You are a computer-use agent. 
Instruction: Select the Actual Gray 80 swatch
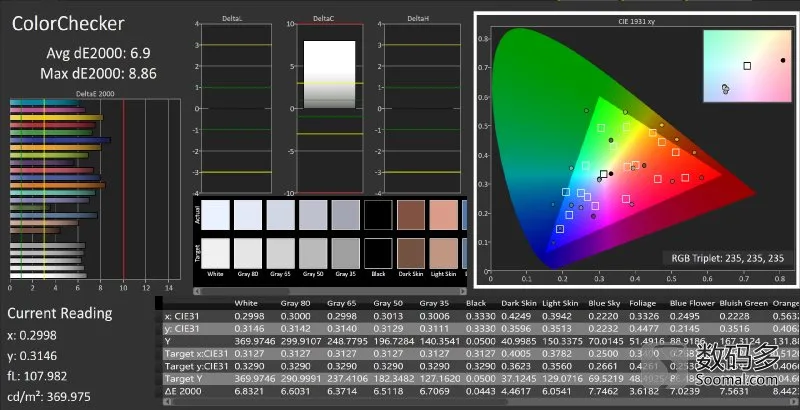tap(248, 215)
